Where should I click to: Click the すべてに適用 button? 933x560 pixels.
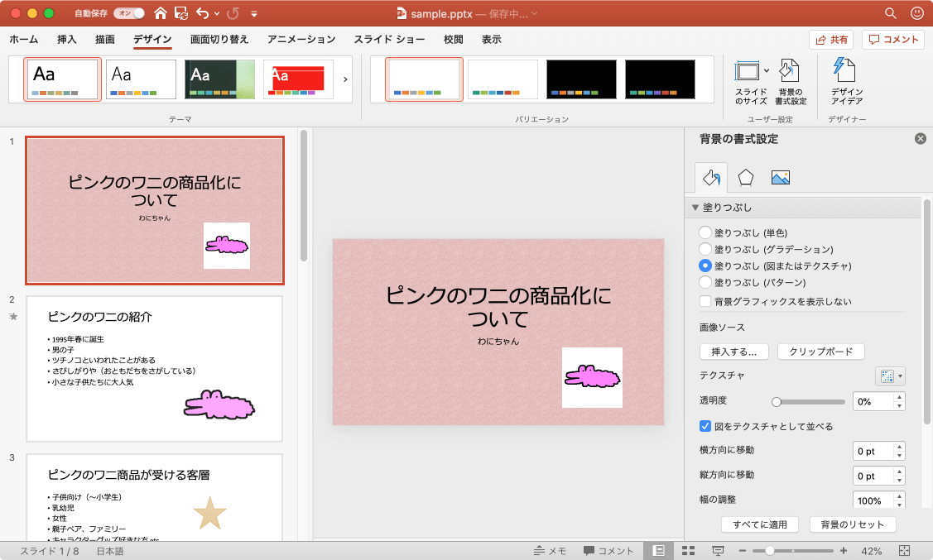[759, 524]
